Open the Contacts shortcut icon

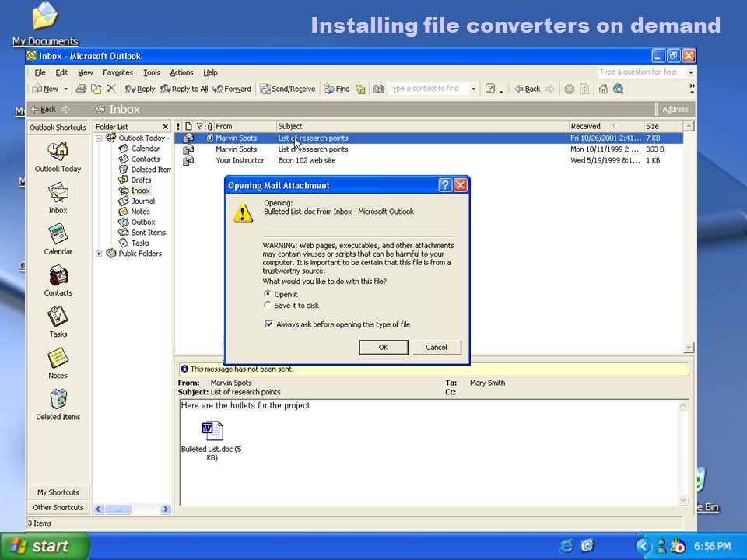(58, 275)
